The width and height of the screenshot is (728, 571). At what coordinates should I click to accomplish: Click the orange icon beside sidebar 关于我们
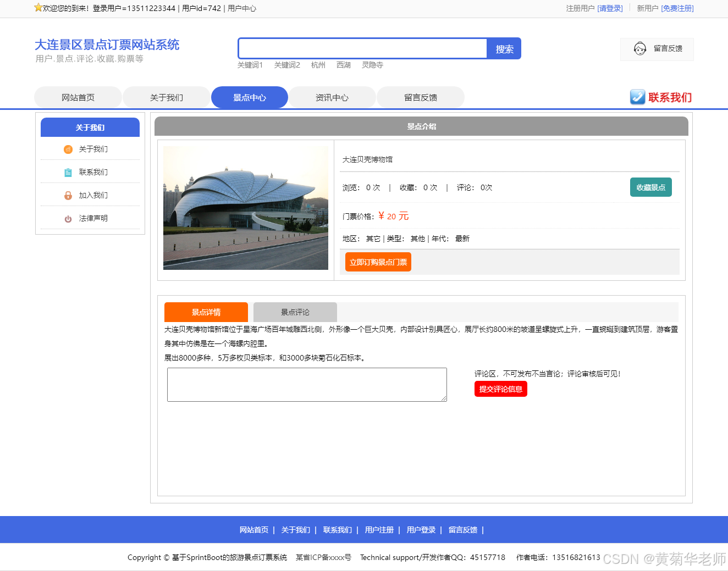[x=68, y=149]
